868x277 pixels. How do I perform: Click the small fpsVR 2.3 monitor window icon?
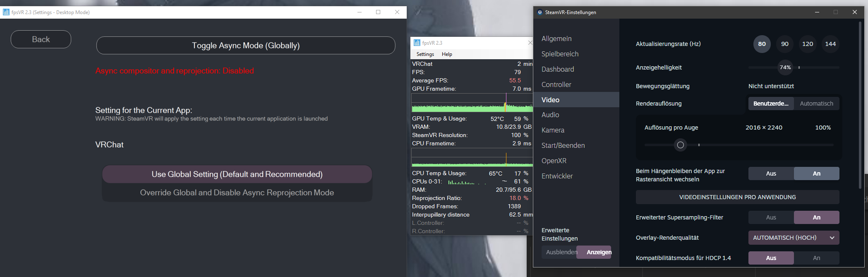[x=417, y=43]
